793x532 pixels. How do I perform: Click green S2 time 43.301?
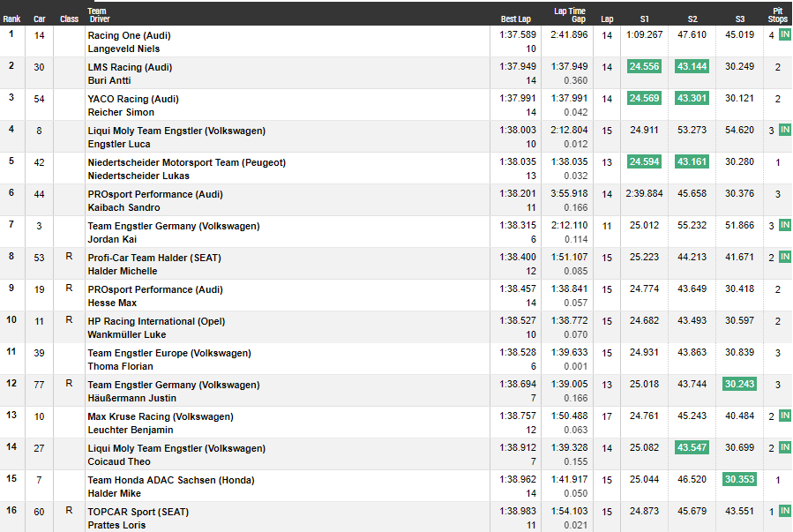(692, 98)
